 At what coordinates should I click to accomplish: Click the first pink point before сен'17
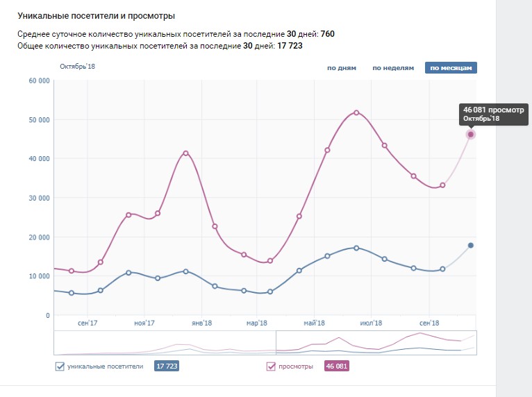tap(72, 271)
